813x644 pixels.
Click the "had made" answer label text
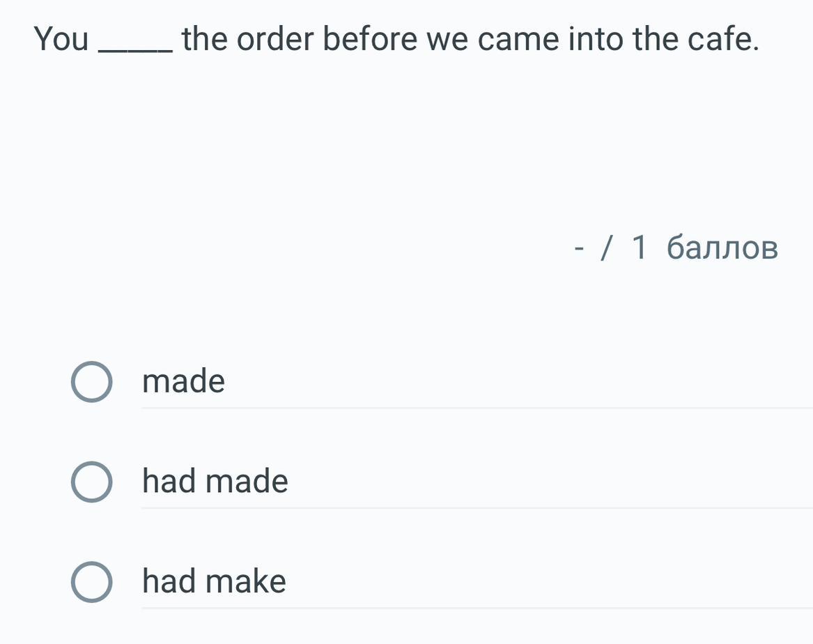(215, 482)
